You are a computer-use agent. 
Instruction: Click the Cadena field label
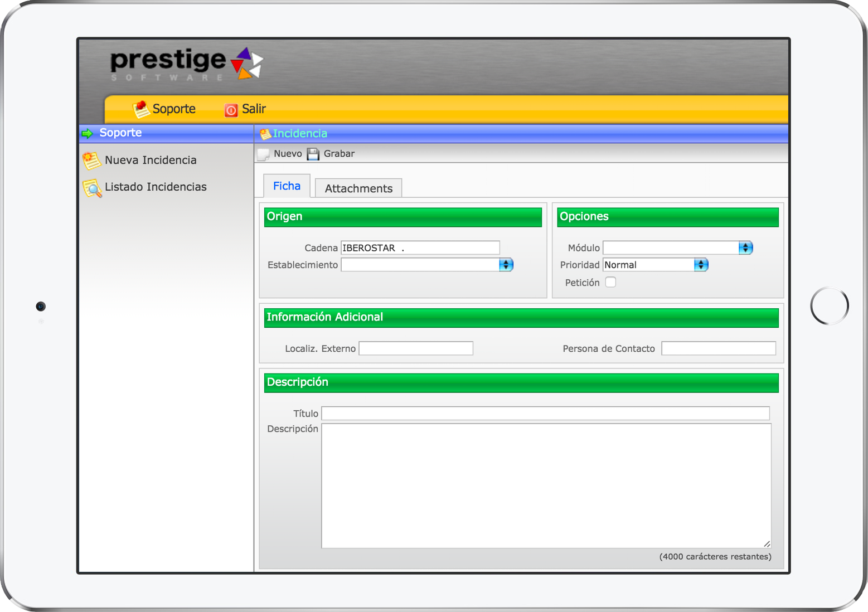pyautogui.click(x=321, y=247)
